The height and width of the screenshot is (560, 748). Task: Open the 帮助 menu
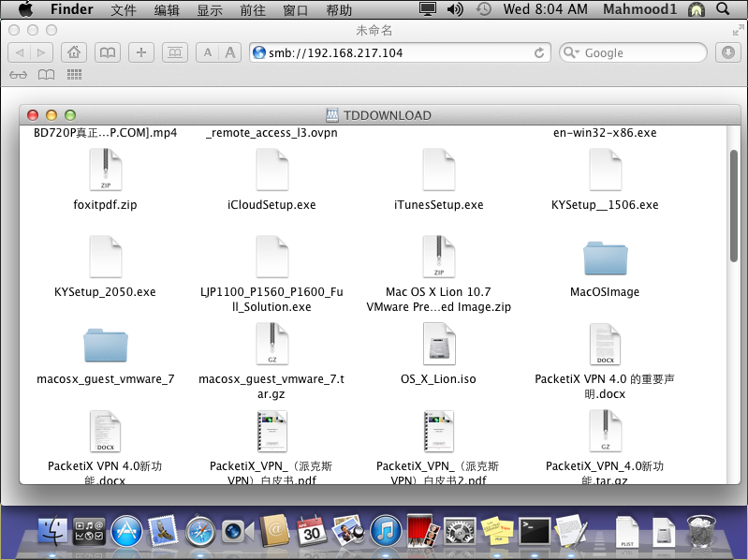(x=338, y=9)
